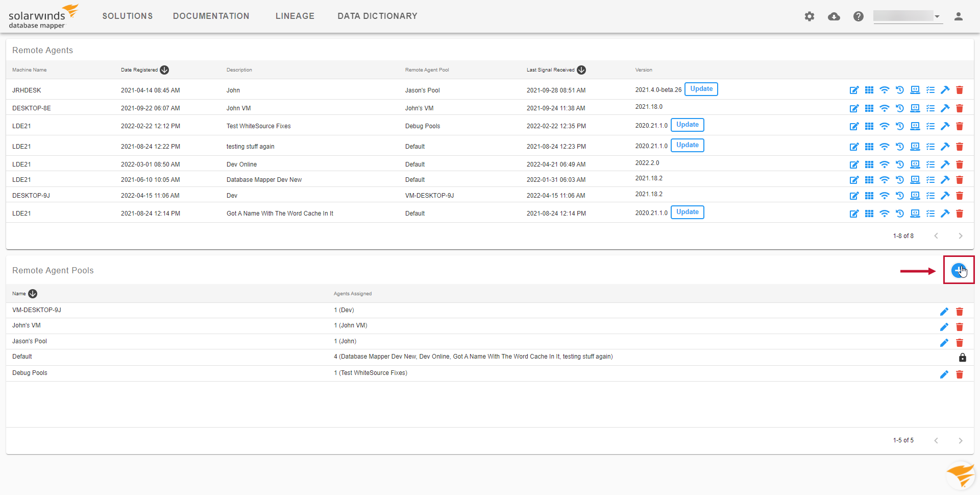The width and height of the screenshot is (980, 495).
Task: Go to LINEAGE
Action: pos(295,16)
